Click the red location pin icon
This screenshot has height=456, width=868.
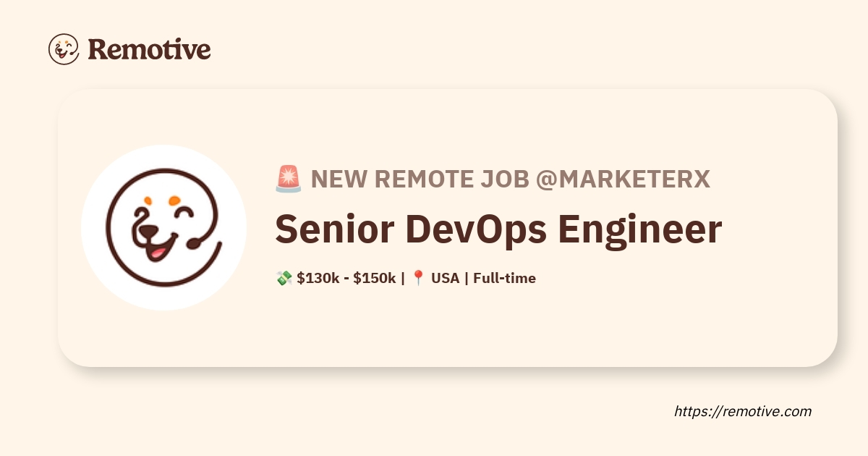coord(417,278)
